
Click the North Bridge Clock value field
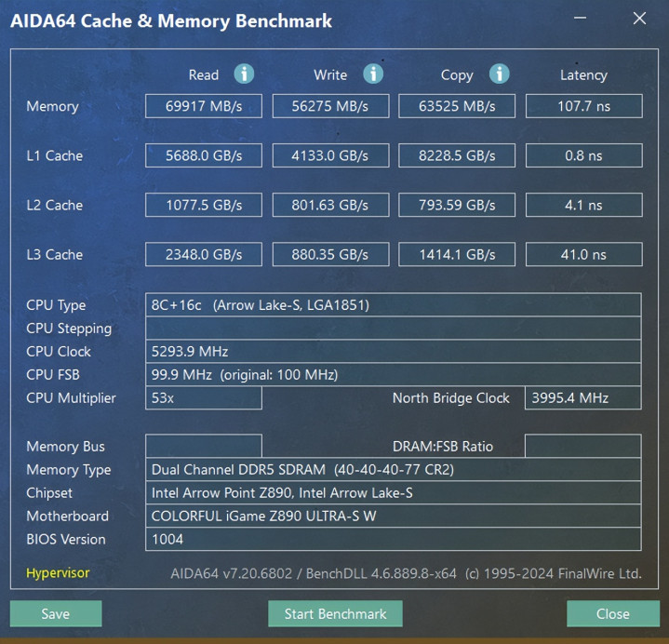tap(582, 397)
